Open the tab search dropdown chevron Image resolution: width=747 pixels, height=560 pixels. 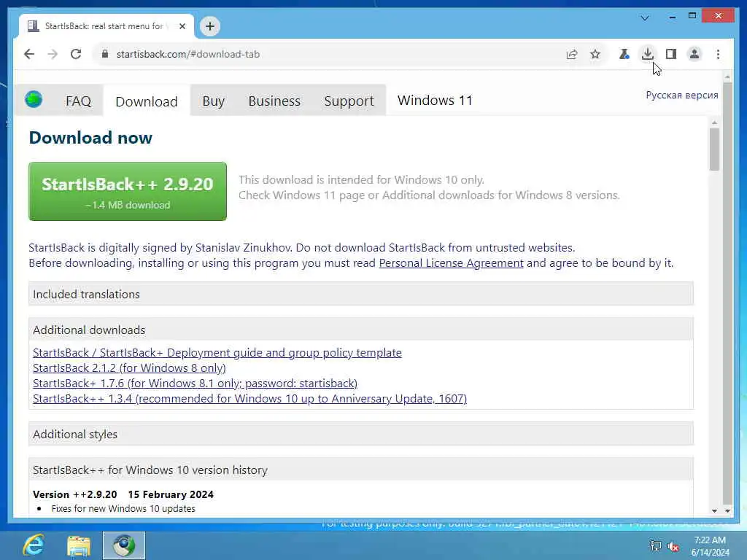tap(645, 18)
